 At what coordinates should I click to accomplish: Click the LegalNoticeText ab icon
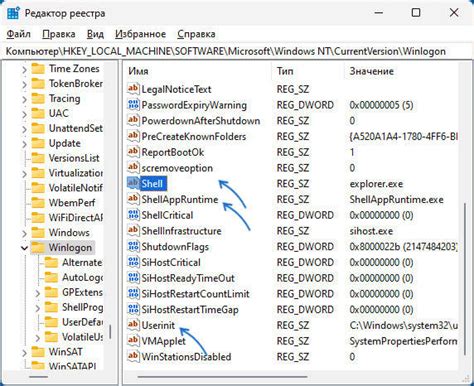(x=133, y=89)
